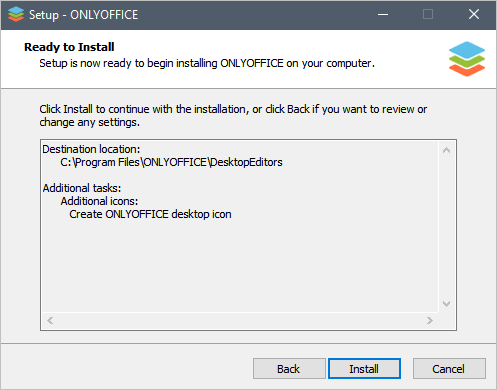Image resolution: width=497 pixels, height=390 pixels.
Task: Click the greyed-out maximize button
Action: (x=428, y=14)
